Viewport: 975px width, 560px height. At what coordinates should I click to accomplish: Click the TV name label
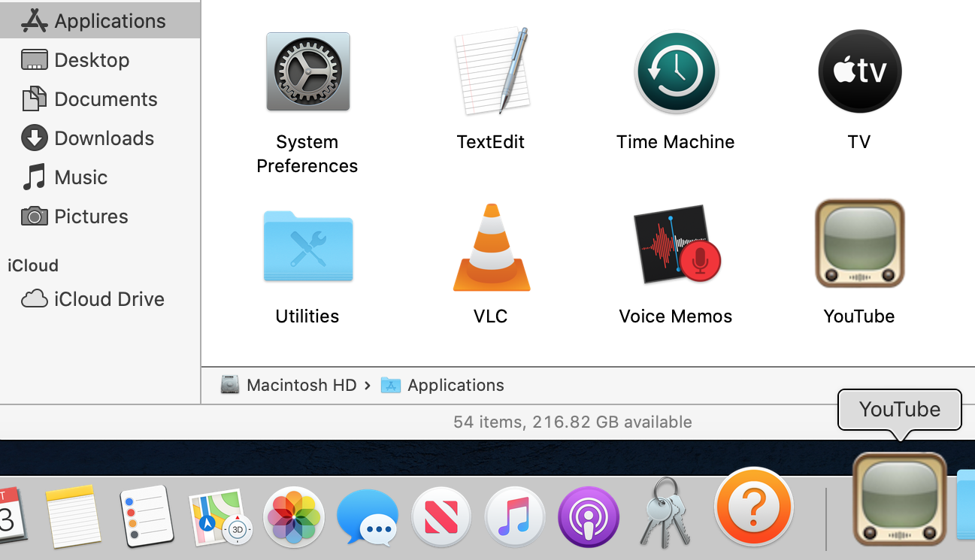[x=859, y=142]
